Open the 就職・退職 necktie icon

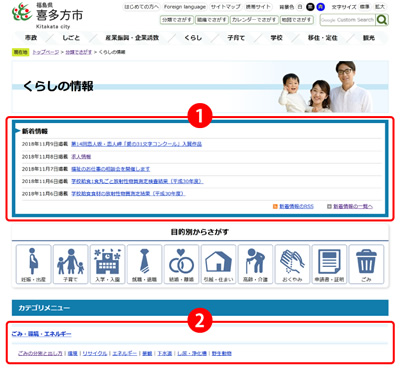(x=144, y=264)
